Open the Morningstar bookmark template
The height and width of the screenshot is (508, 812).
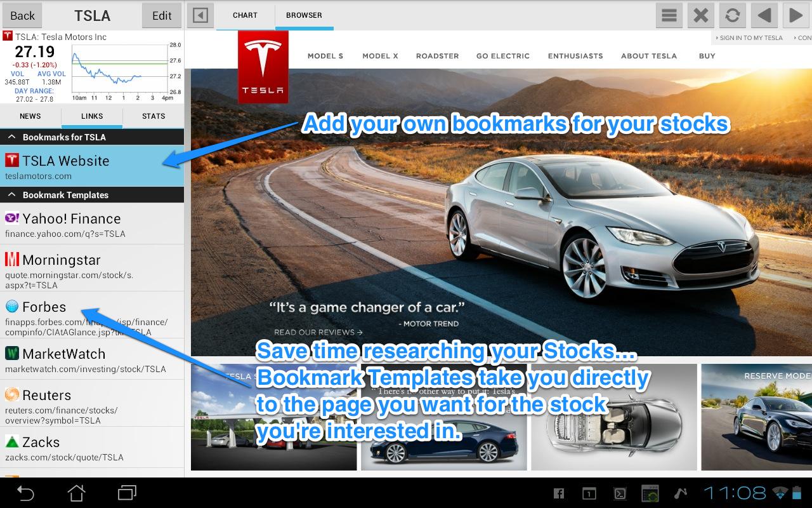(92, 269)
